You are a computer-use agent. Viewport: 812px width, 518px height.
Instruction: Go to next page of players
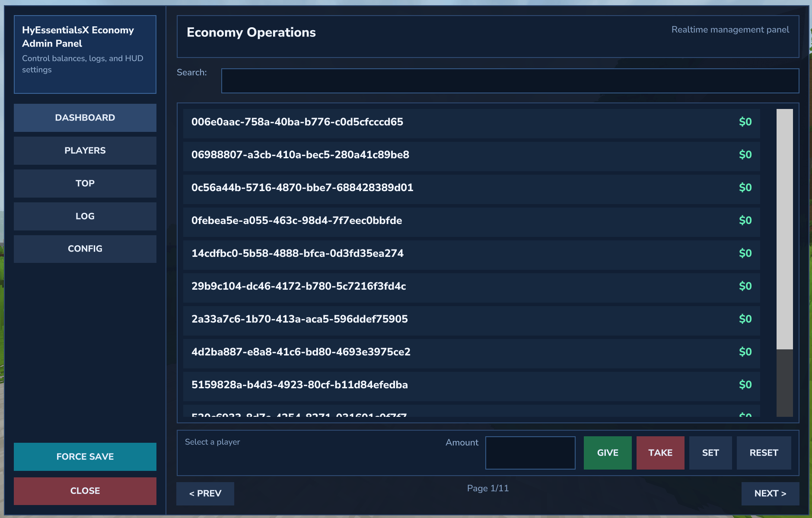click(x=770, y=493)
